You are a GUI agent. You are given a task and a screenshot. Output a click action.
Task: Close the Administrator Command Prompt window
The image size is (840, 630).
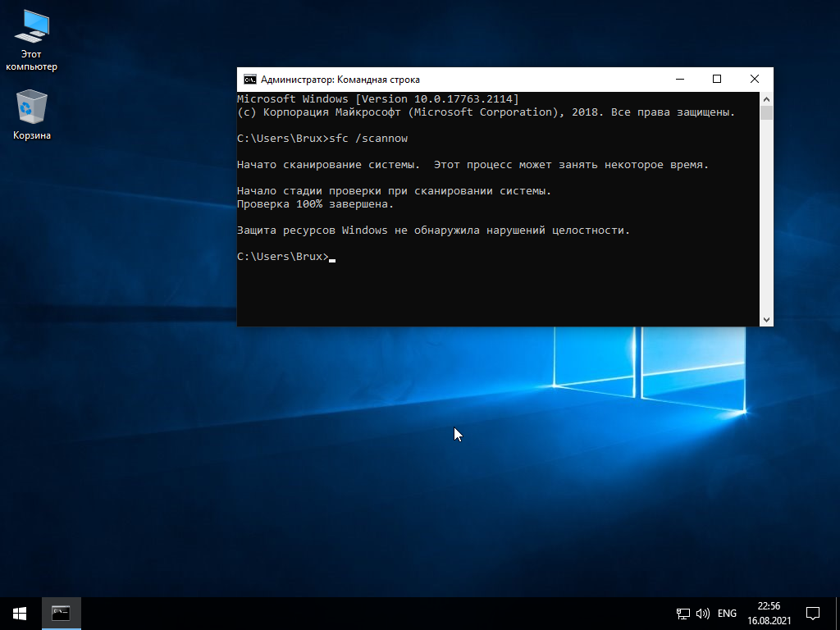754,80
